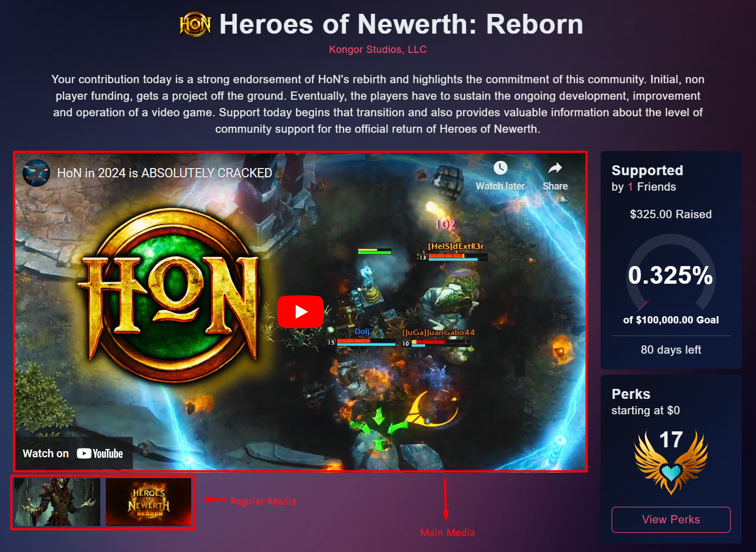This screenshot has height=552, width=756.
Task: Click the video title 'HoN in 2024 is ABSOLUTELY CRACKED'
Action: [x=165, y=173]
